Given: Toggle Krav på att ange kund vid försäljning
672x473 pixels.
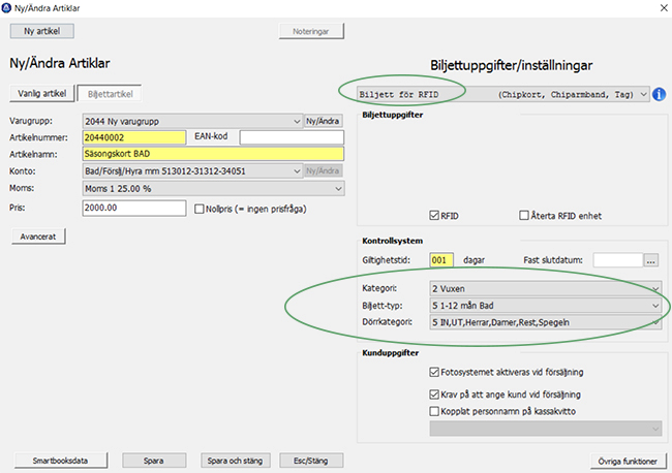Looking at the screenshot, I should pyautogui.click(x=434, y=394).
